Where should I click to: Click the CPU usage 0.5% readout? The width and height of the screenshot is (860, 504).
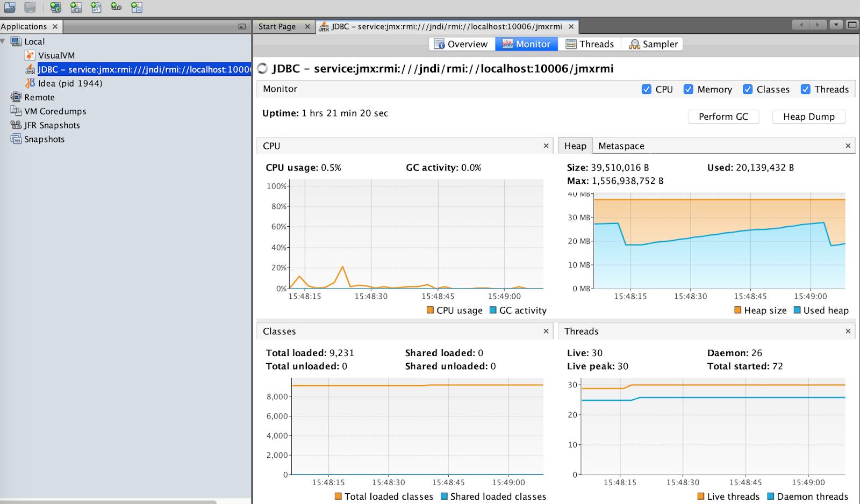point(331,168)
